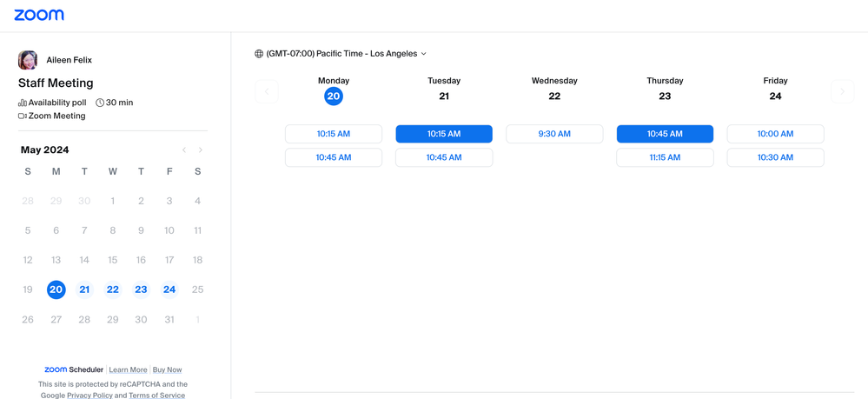The height and width of the screenshot is (399, 868).
Task: Select May 22 in mini calendar
Action: [x=113, y=289]
